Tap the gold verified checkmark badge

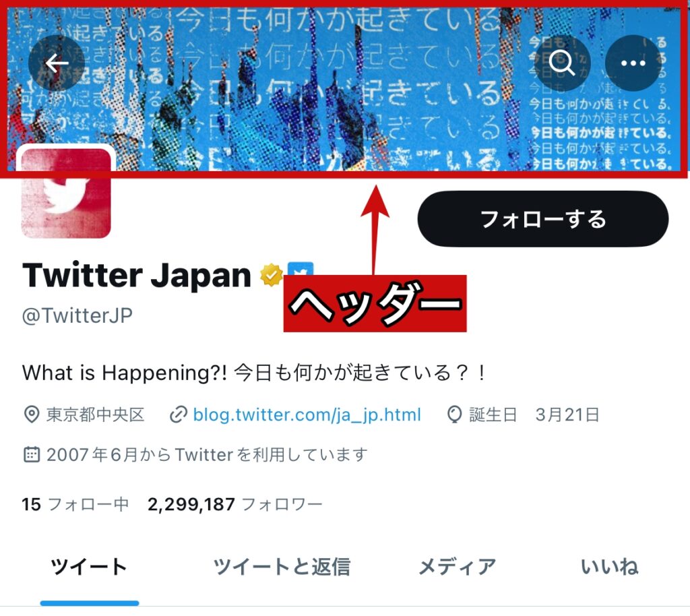[x=272, y=275]
